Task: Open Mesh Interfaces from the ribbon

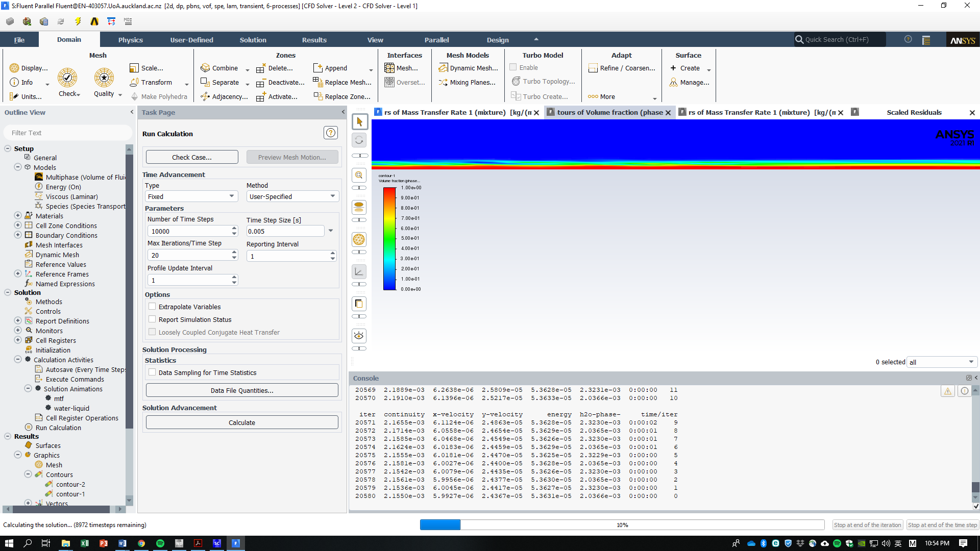Action: 401,68
